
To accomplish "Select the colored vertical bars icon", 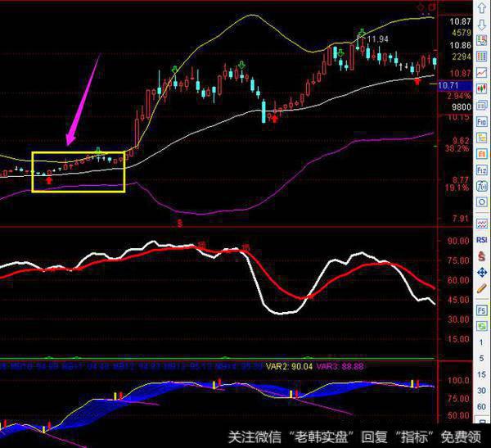I will 482,57.
